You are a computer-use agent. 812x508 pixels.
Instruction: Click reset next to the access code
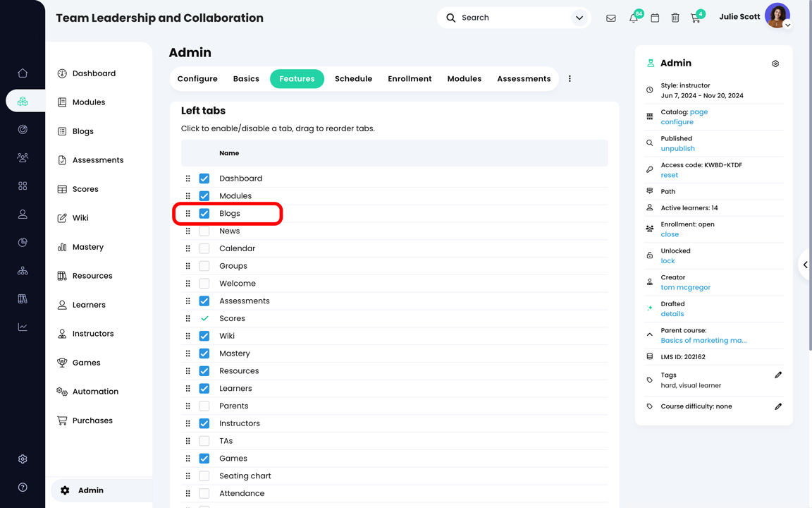pyautogui.click(x=668, y=174)
